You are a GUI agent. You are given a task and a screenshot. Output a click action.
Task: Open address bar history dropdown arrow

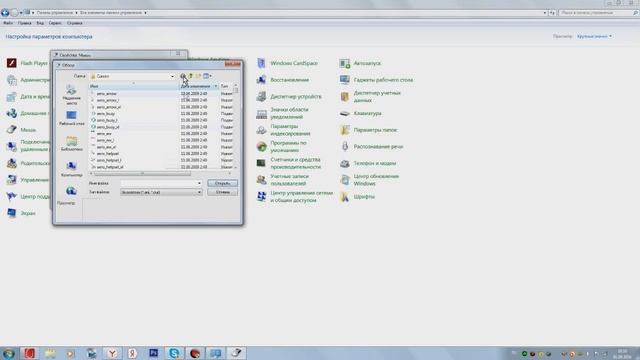pyautogui.click(x=544, y=13)
